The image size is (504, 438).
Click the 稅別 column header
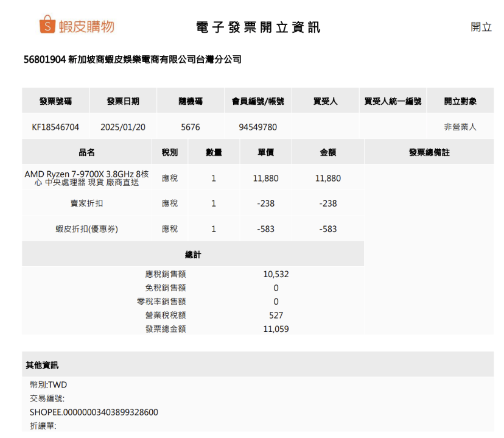pos(170,152)
